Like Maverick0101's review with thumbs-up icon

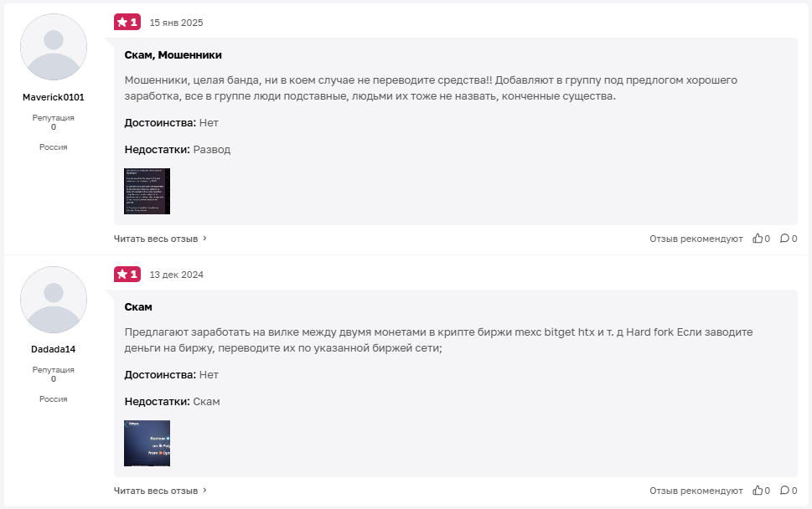coord(758,239)
